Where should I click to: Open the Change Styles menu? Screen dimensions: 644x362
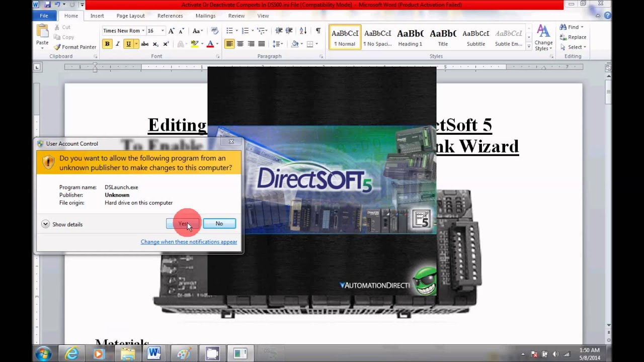point(543,38)
